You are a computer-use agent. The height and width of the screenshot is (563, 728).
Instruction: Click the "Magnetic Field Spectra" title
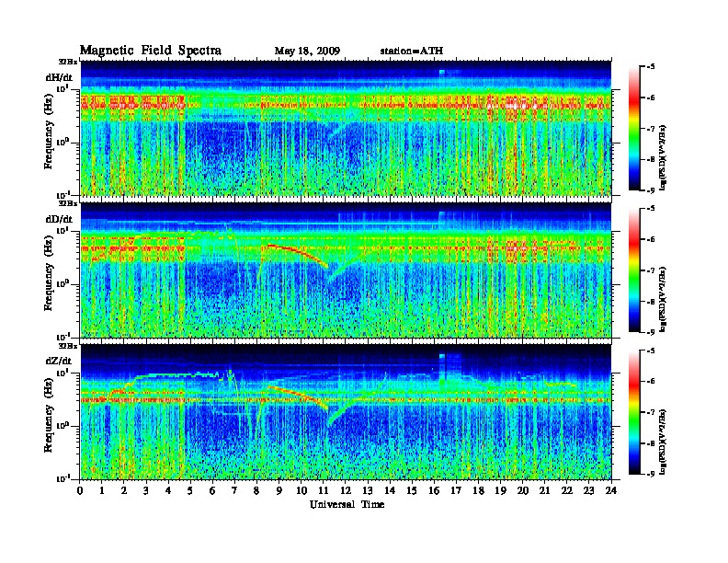[151, 51]
